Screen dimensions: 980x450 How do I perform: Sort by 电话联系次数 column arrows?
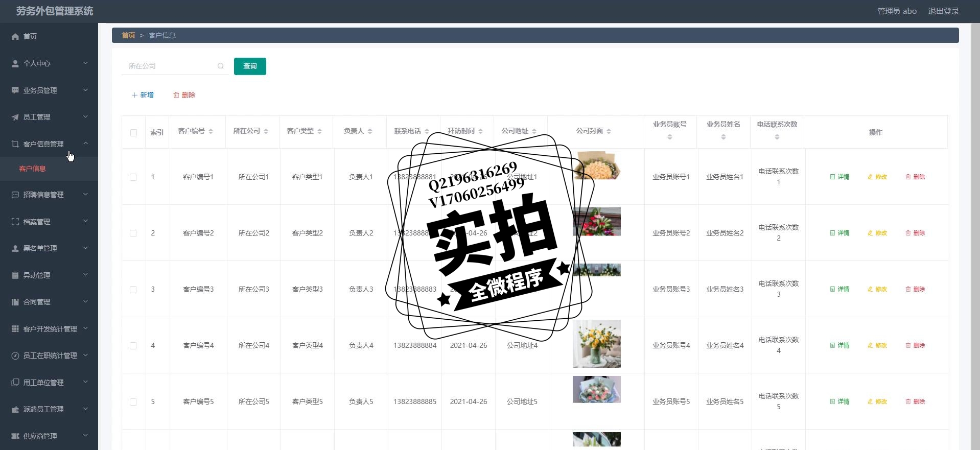(777, 137)
